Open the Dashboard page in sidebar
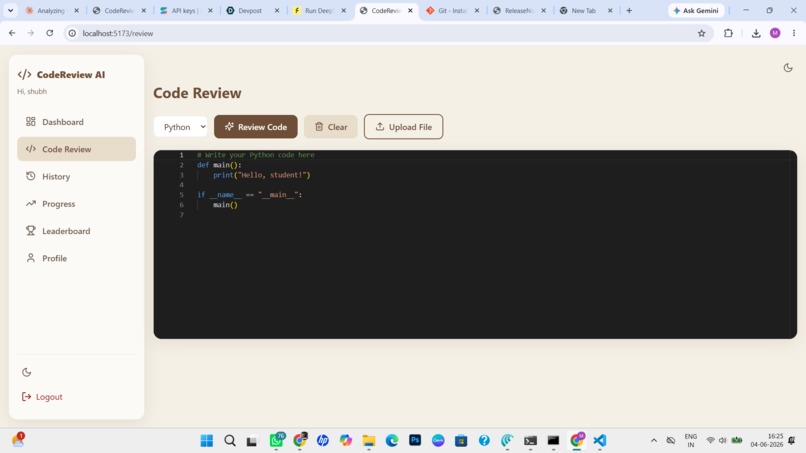 click(76, 122)
